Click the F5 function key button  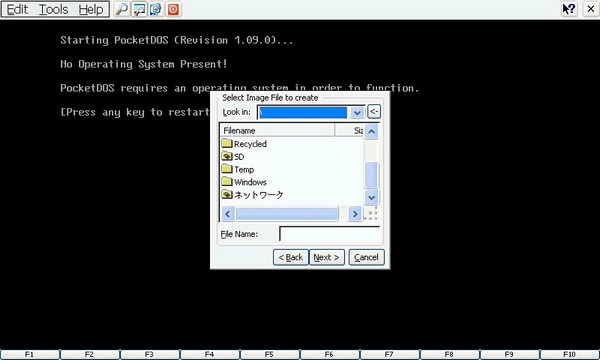[270, 355]
